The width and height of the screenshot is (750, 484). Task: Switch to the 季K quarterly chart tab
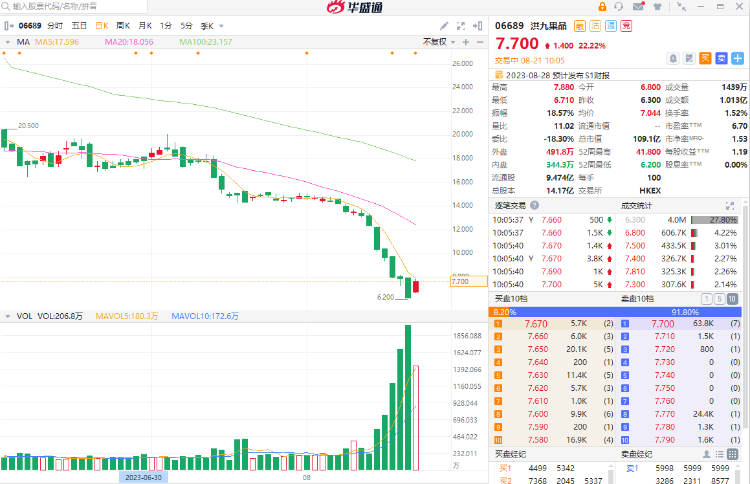207,26
